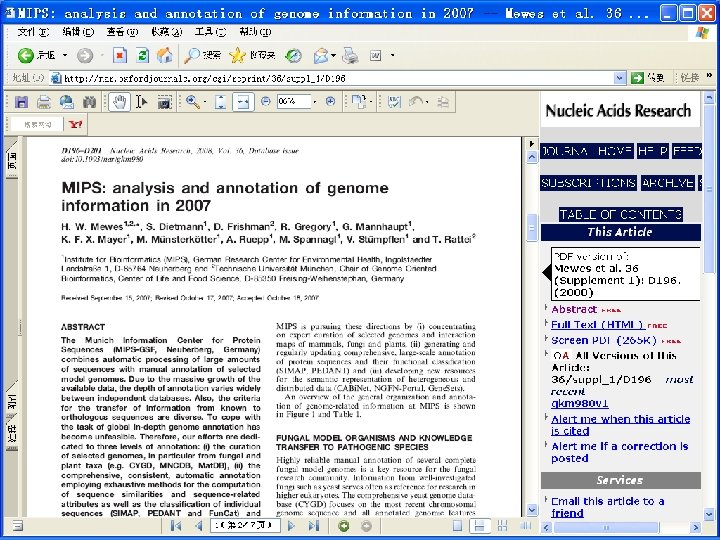Choose the text Select tool

142,102
